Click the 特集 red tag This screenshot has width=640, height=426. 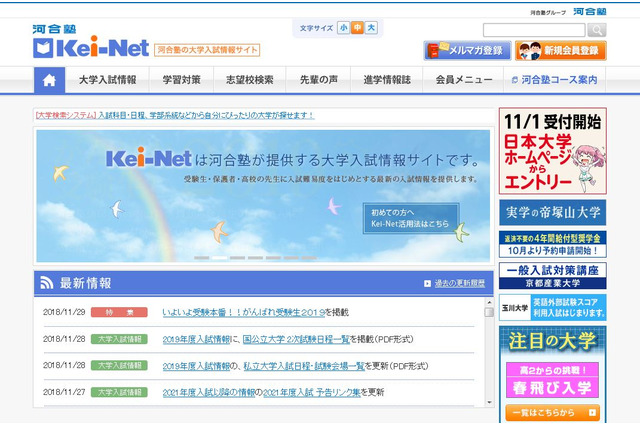click(119, 313)
